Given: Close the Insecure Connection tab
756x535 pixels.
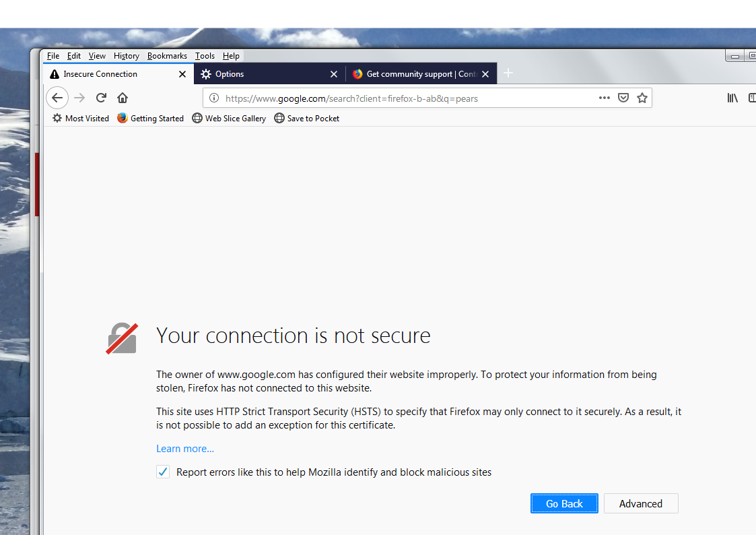Looking at the screenshot, I should (x=182, y=74).
